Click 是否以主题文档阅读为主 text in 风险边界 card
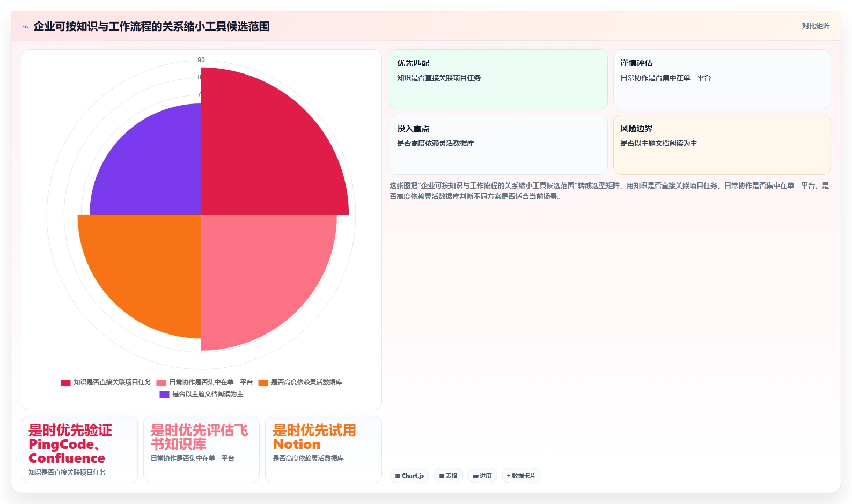 click(x=659, y=143)
